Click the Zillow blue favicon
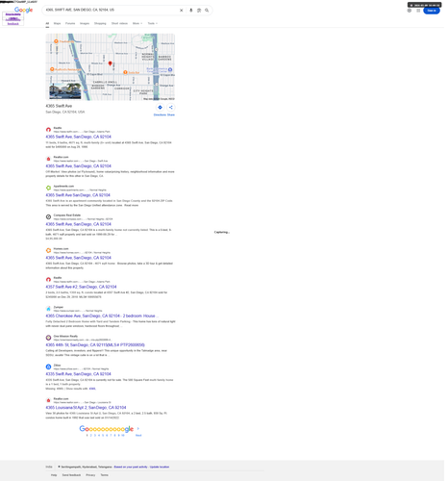 (48, 367)
